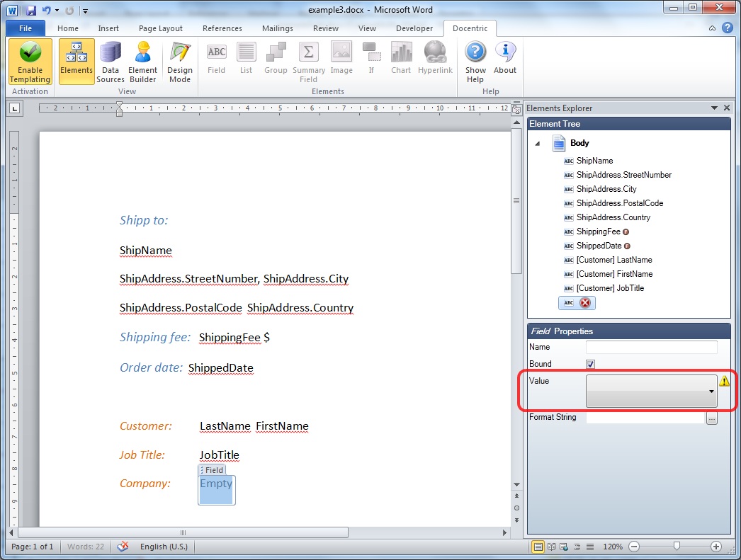The height and width of the screenshot is (560, 741).
Task: Click the 120% zoom level
Action: coord(613,547)
